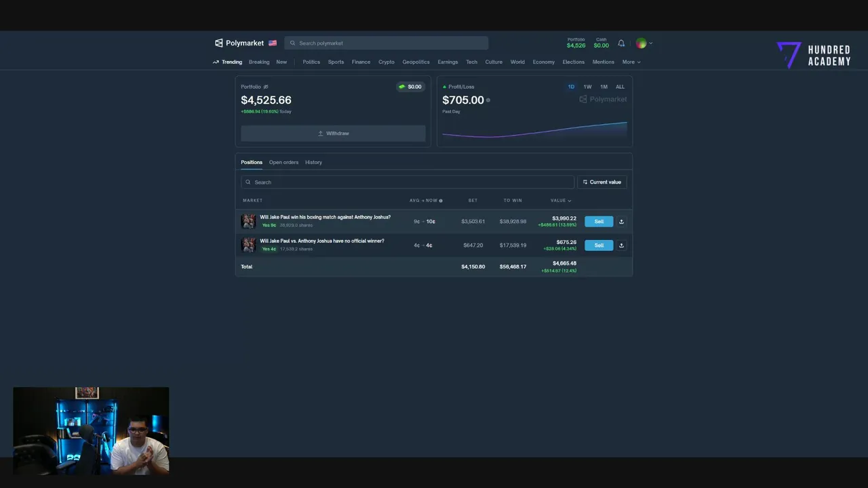Go to Geopolitics markets
The image size is (868, 488).
pos(416,62)
